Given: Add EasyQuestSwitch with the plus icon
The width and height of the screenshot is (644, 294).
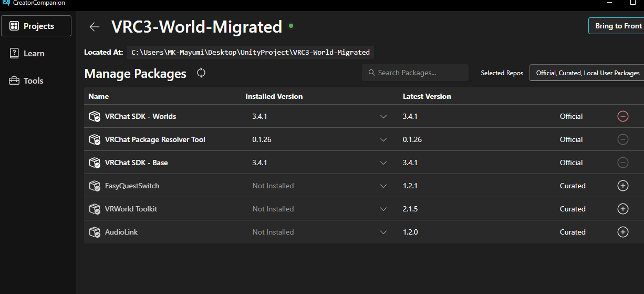Looking at the screenshot, I should pos(623,186).
